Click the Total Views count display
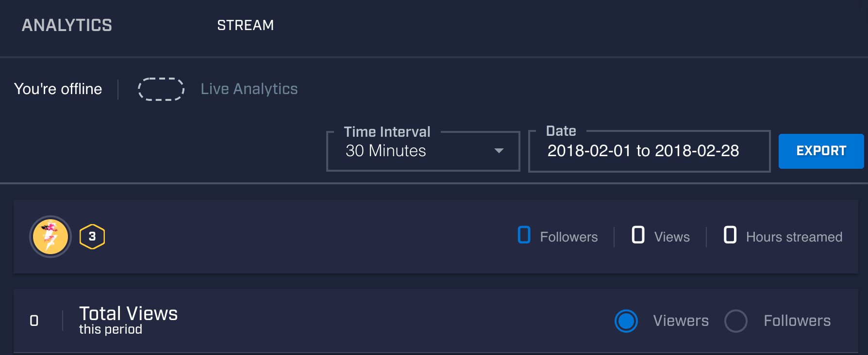The width and height of the screenshot is (868, 355). pyautogui.click(x=34, y=321)
